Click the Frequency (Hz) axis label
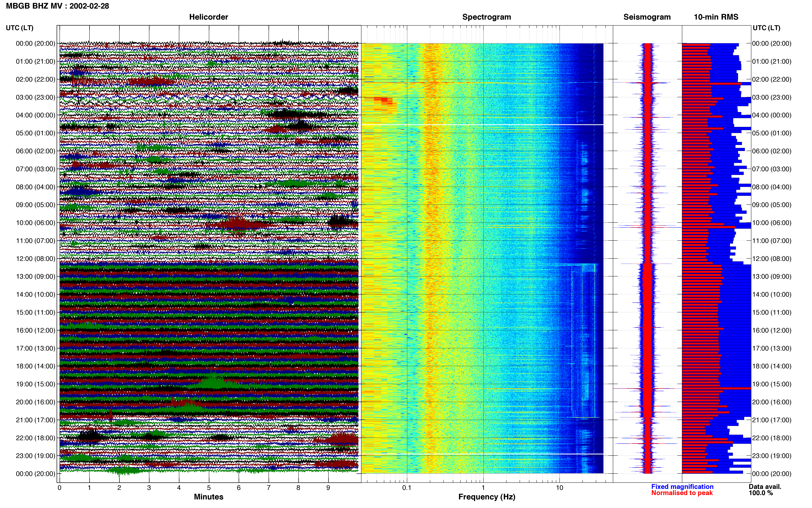This screenshot has width=812, height=508. pyautogui.click(x=487, y=497)
